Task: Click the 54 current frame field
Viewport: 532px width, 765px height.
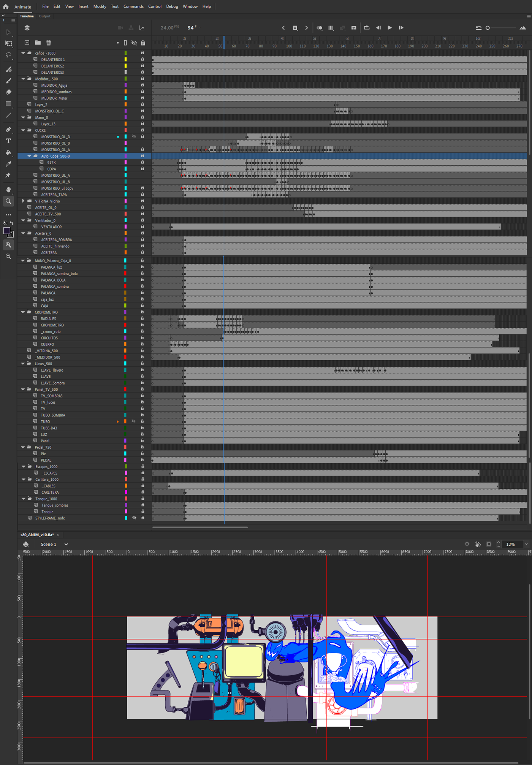Action: 192,28
